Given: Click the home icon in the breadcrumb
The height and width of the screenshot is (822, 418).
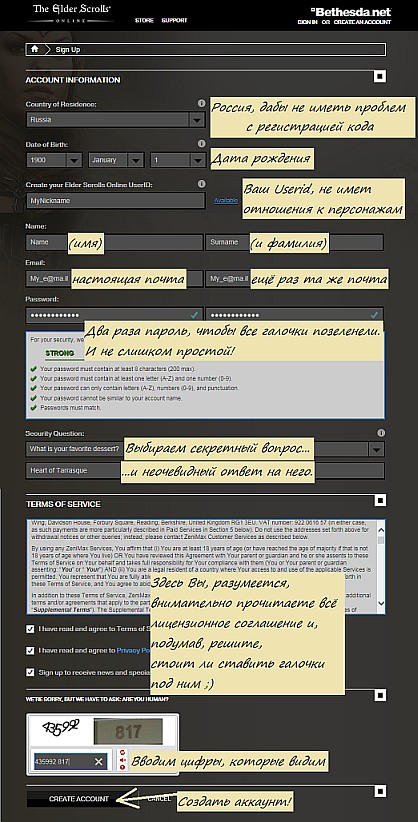Looking at the screenshot, I should (x=35, y=49).
